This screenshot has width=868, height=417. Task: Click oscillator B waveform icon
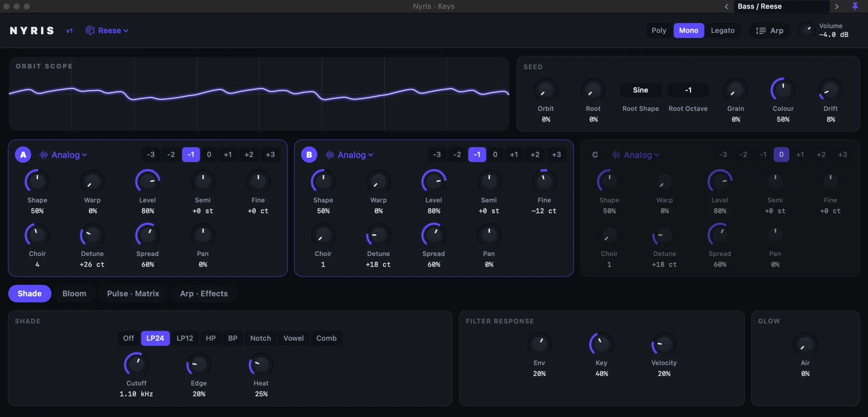point(330,155)
